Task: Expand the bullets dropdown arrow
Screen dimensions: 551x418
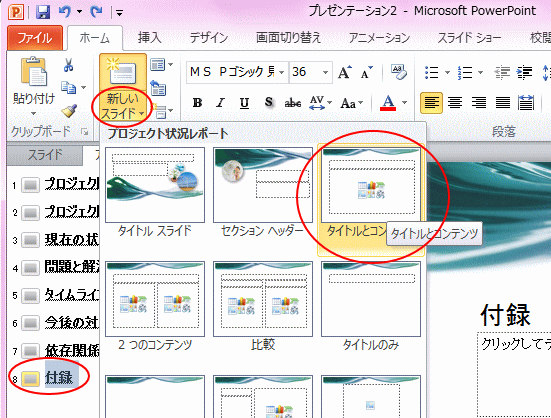Action: pos(447,73)
